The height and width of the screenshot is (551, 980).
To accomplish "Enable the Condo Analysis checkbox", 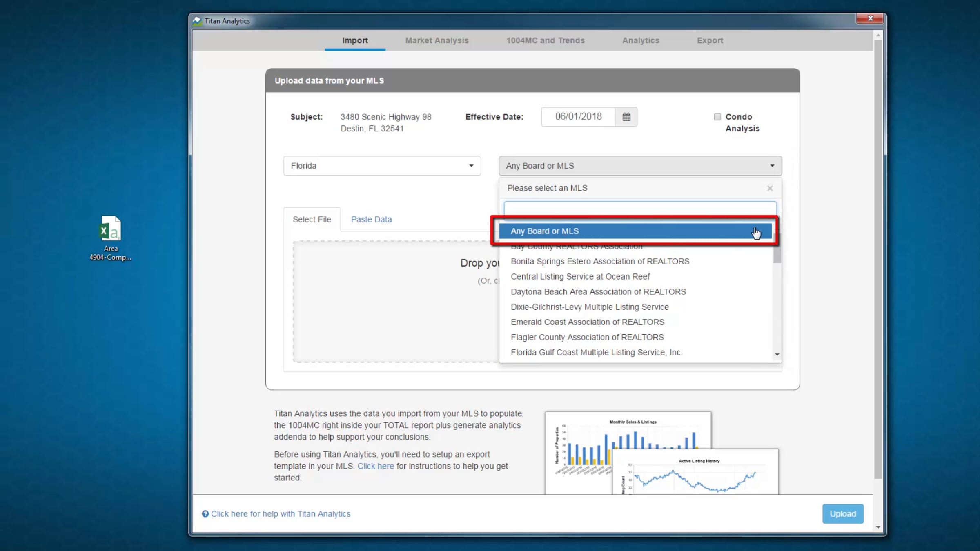I will [717, 117].
